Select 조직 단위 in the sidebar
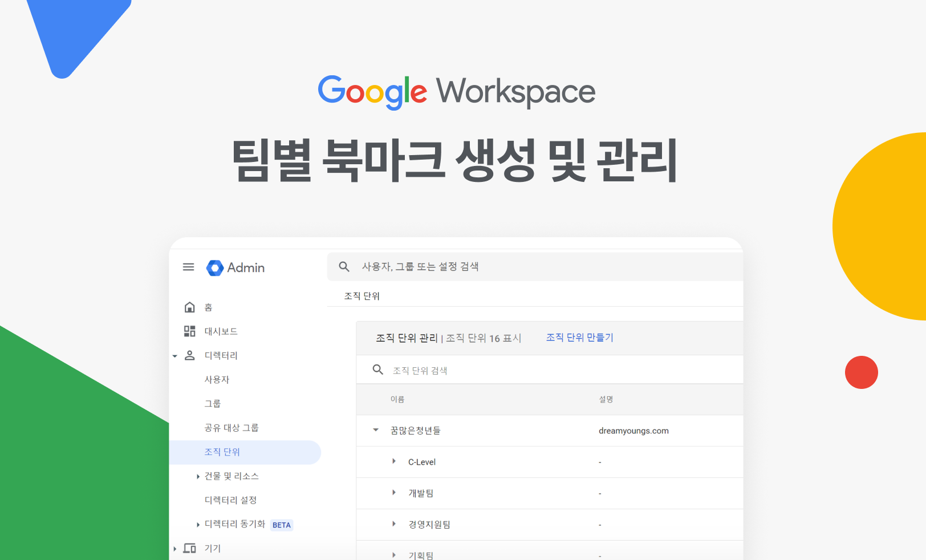Screen dimensions: 926x560 click(223, 452)
